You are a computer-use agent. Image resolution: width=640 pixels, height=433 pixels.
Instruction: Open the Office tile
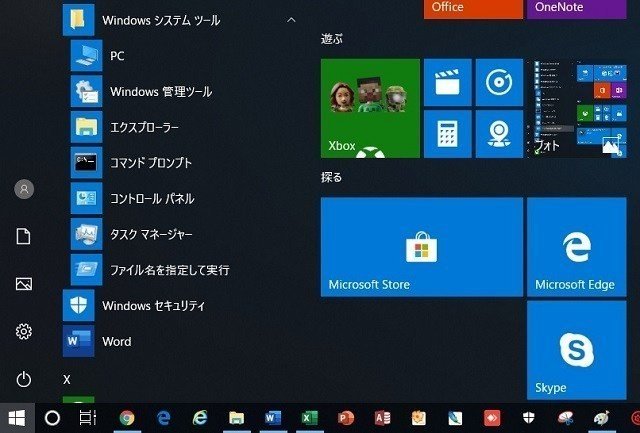[x=473, y=9]
